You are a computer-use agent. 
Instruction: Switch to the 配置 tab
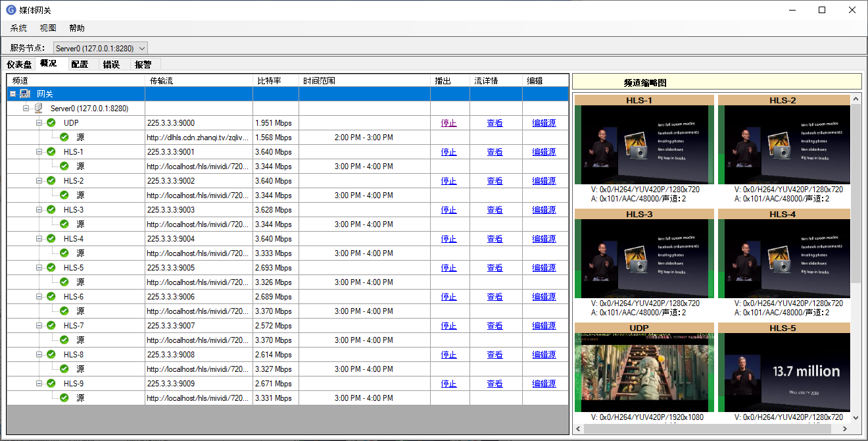coord(80,65)
